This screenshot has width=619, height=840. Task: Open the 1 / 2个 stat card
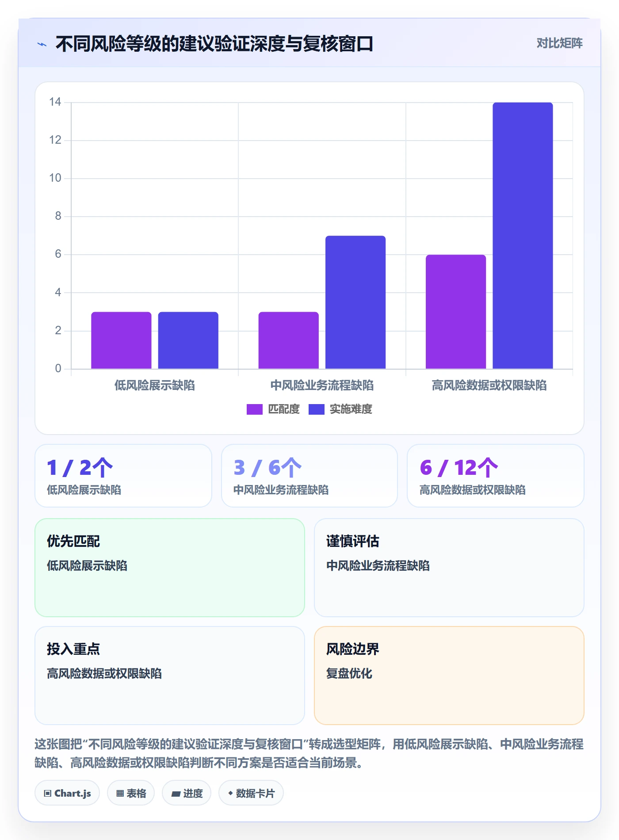[123, 476]
